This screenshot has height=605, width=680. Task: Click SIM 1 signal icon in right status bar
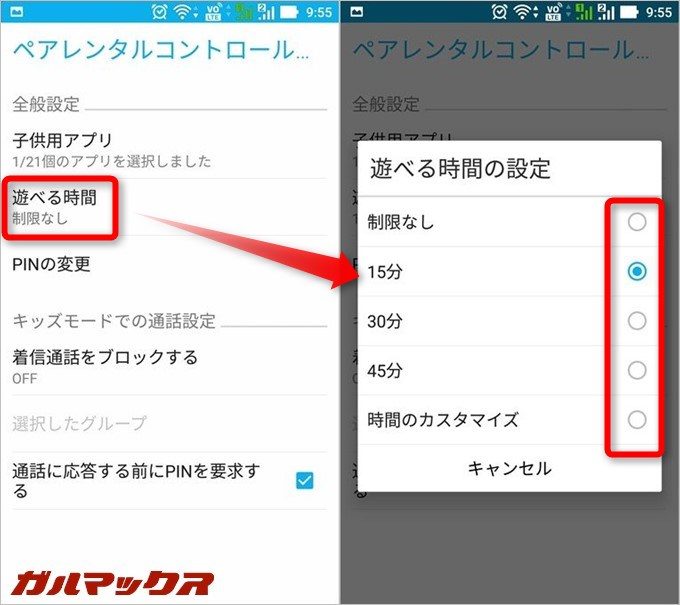coord(584,12)
